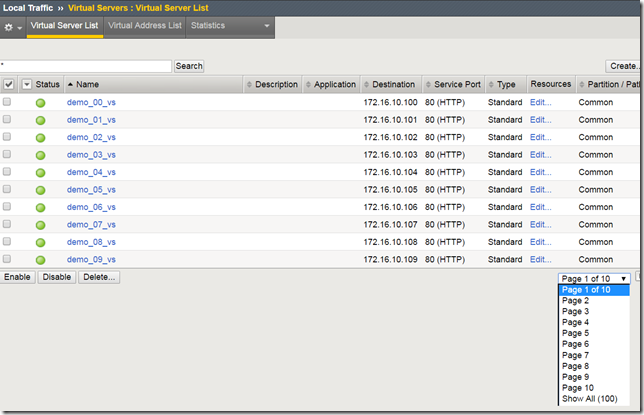Open the demo_02_vs virtual server link
644x415 pixels.
[x=91, y=137]
